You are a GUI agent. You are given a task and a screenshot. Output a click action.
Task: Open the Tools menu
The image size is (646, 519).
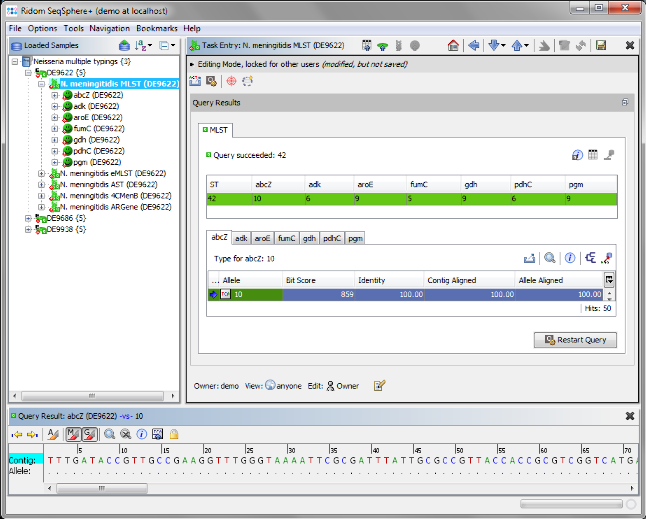pyautogui.click(x=73, y=28)
